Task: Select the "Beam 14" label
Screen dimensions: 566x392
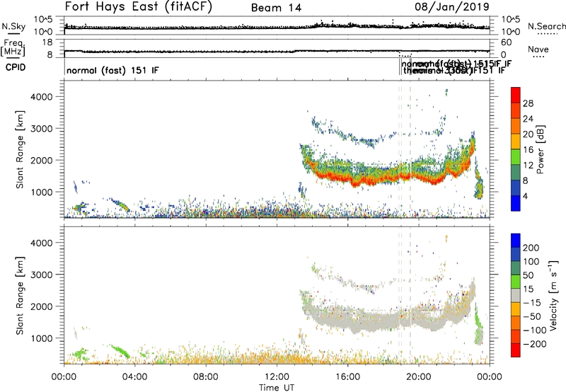Action: [x=276, y=8]
